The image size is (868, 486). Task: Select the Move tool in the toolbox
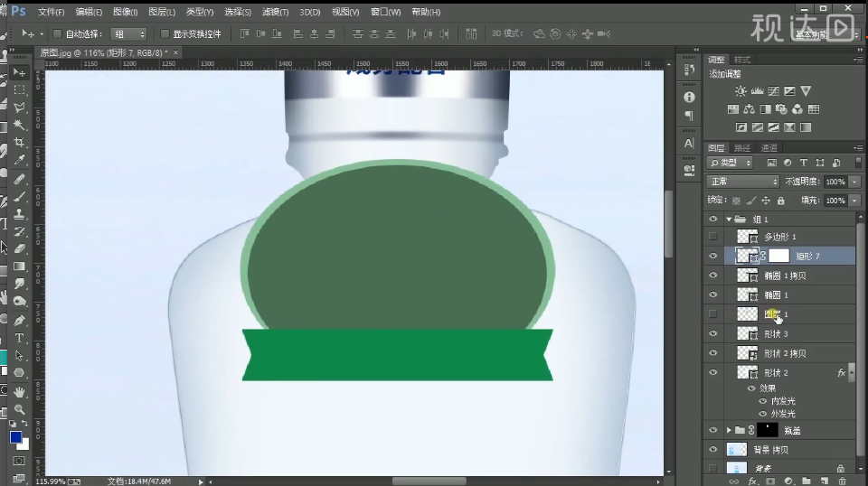pyautogui.click(x=19, y=72)
